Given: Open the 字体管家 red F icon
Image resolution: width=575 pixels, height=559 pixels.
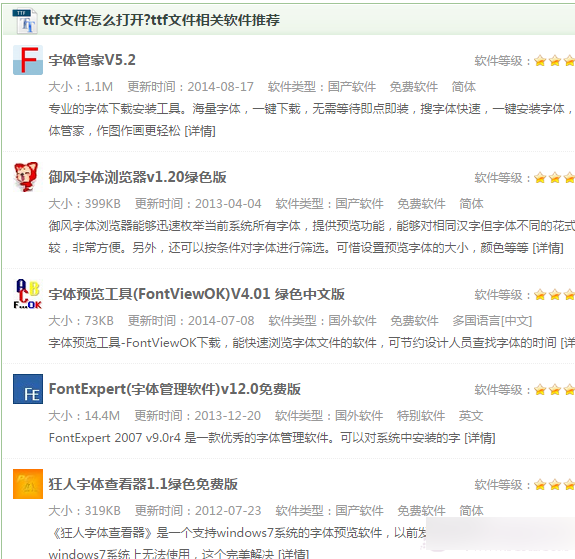Looking at the screenshot, I should tap(28, 60).
